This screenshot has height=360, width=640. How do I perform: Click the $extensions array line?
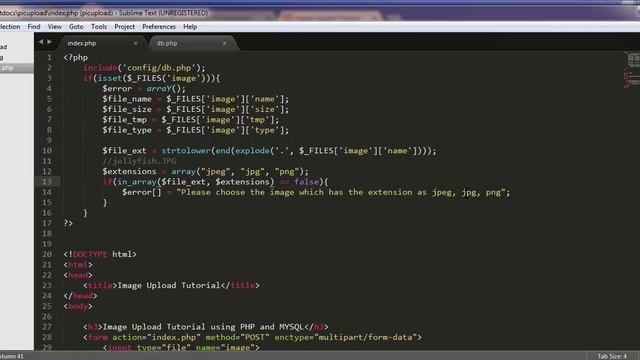pyautogui.click(x=205, y=171)
